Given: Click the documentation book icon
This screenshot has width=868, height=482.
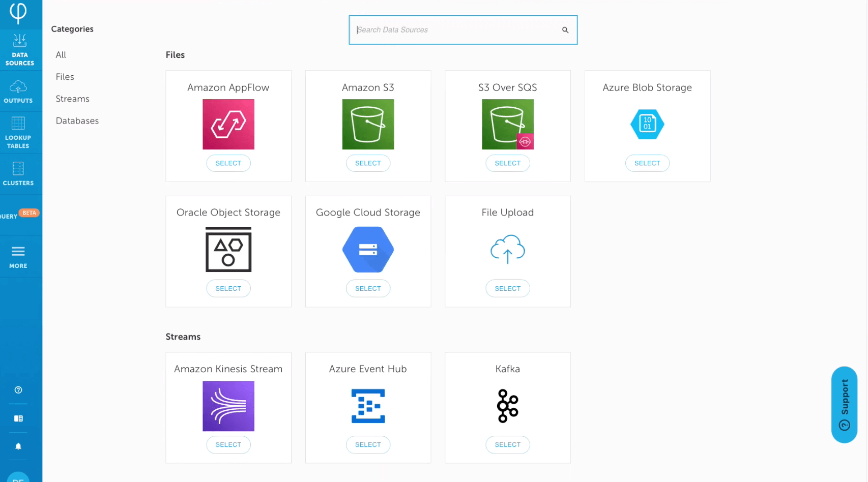Looking at the screenshot, I should [x=18, y=418].
